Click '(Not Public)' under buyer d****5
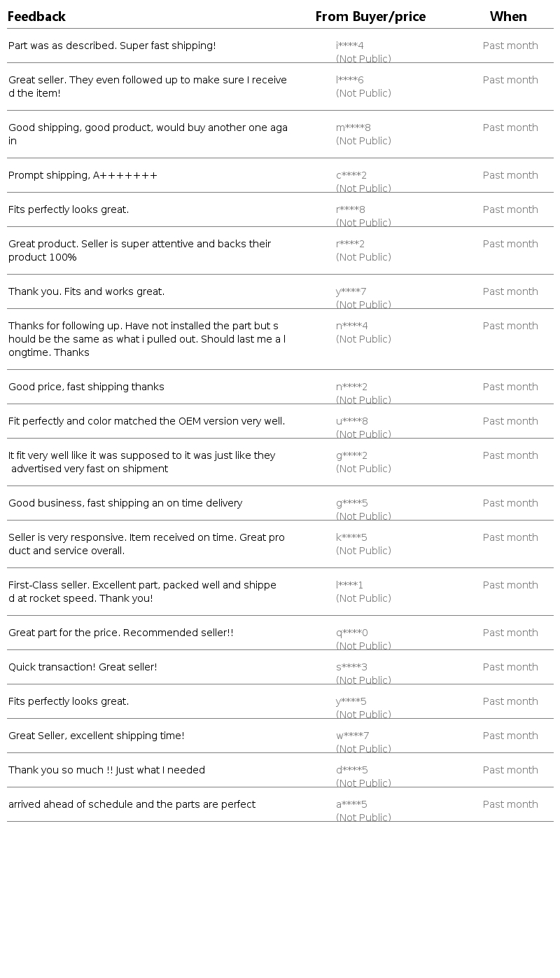 pyautogui.click(x=363, y=783)
